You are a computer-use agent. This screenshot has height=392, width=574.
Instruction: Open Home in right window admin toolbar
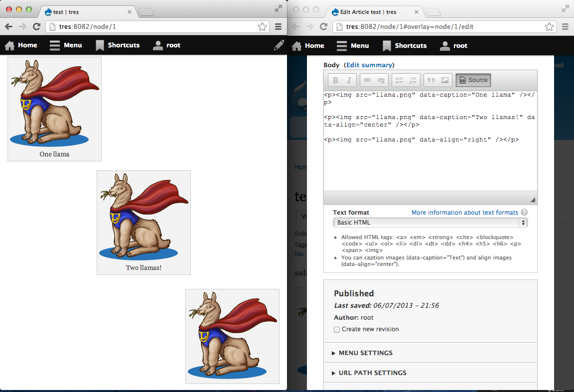click(308, 45)
